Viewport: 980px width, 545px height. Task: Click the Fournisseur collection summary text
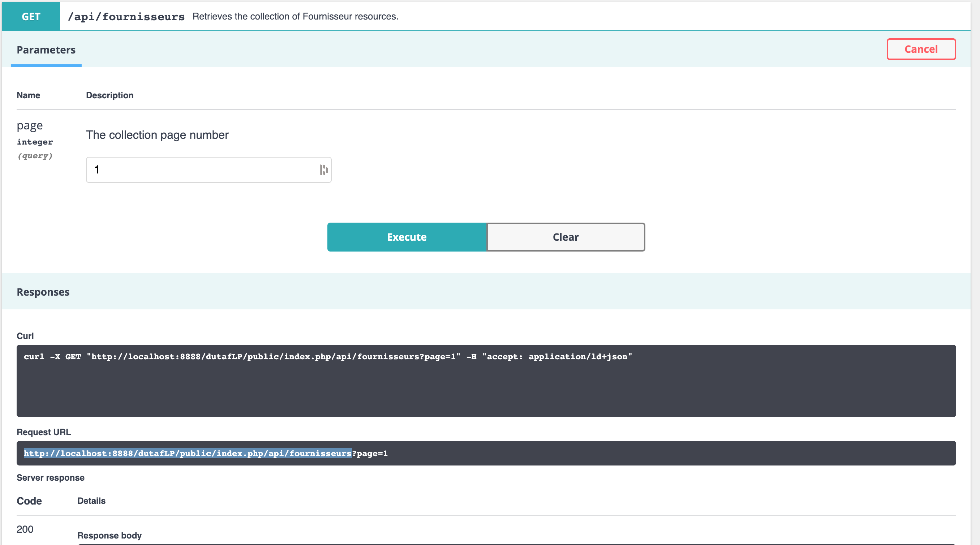[295, 16]
